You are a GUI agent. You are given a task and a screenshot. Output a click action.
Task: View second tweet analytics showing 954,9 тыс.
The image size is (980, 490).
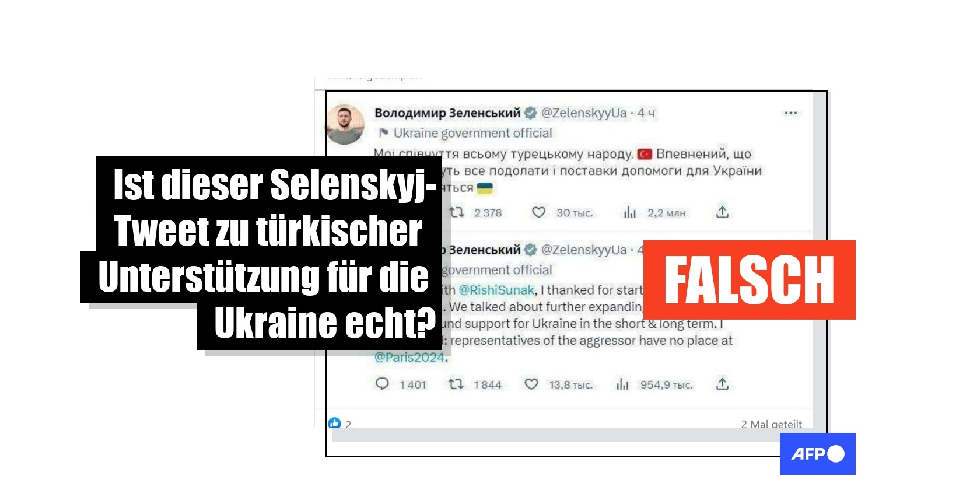(623, 384)
